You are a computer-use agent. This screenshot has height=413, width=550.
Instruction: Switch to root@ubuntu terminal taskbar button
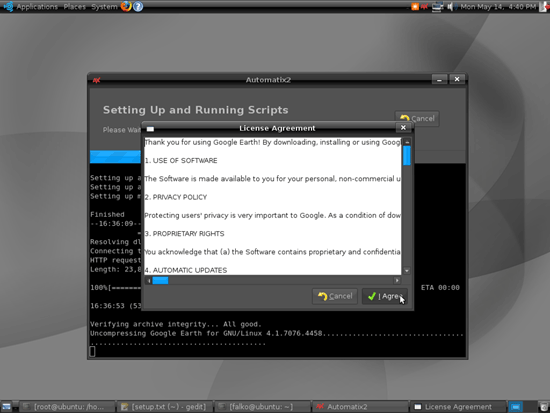click(67, 407)
